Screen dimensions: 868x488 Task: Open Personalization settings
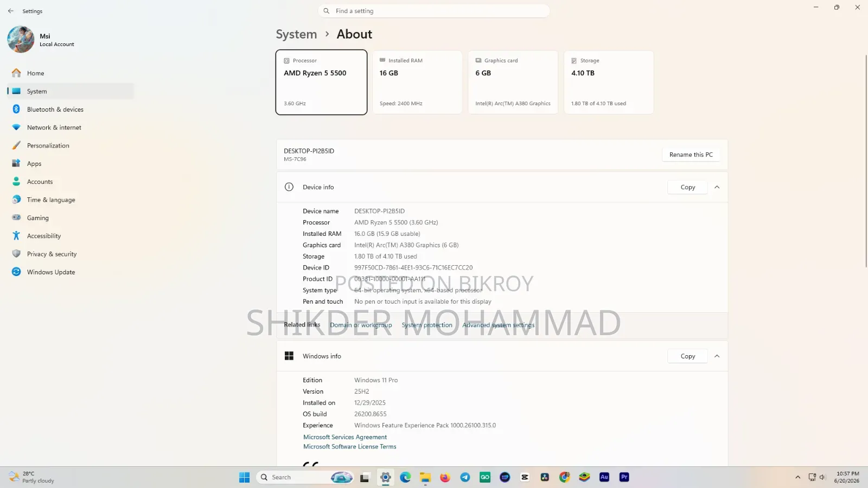tap(71, 145)
